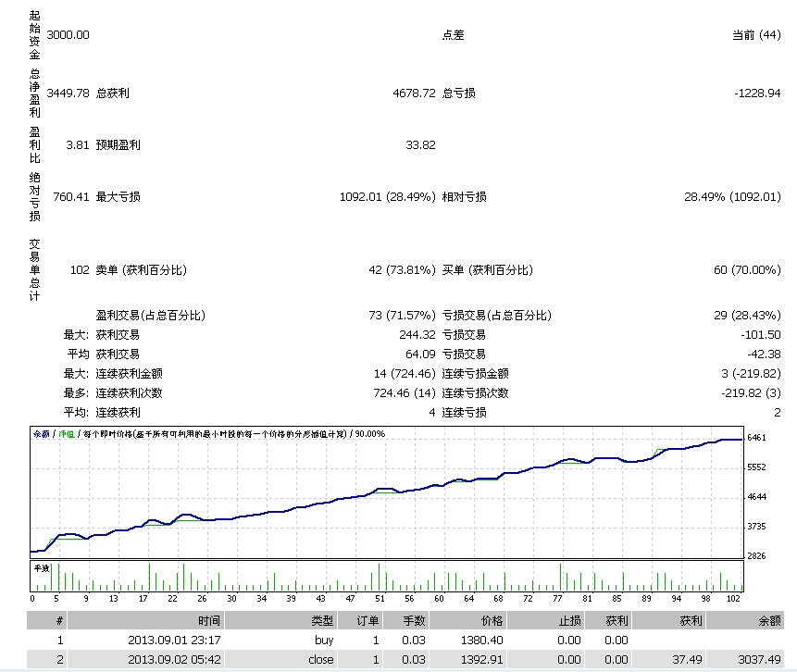This screenshot has width=797, height=672.
Task: Click the 点差 spread label
Action: point(453,35)
